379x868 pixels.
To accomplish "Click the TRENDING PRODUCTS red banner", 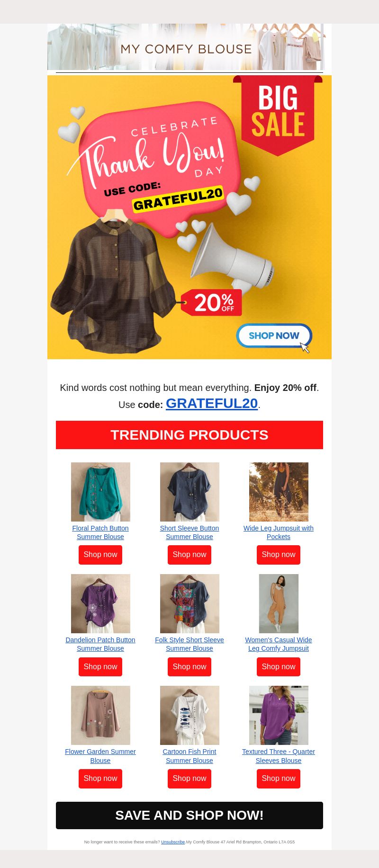I will coord(189,435).
